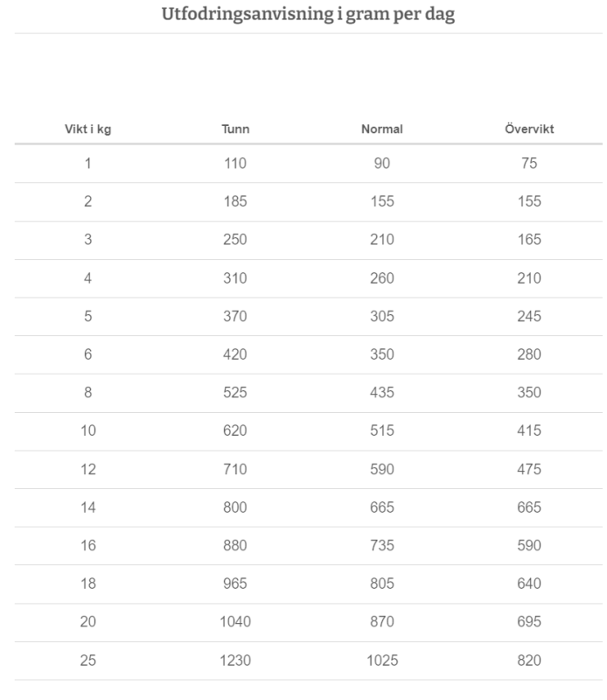Select the Tunn value 420
607x700 pixels.
coord(235,354)
